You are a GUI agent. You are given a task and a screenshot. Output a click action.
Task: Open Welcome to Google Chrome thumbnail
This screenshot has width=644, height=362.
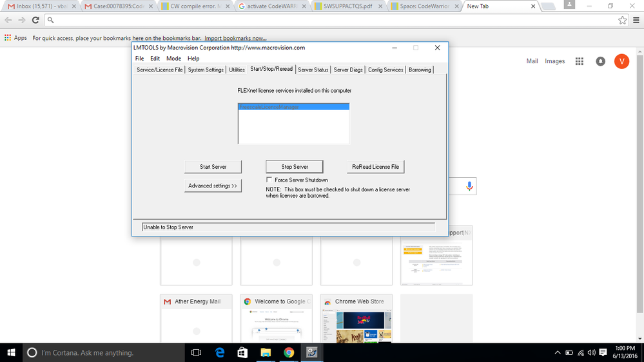[x=276, y=318]
